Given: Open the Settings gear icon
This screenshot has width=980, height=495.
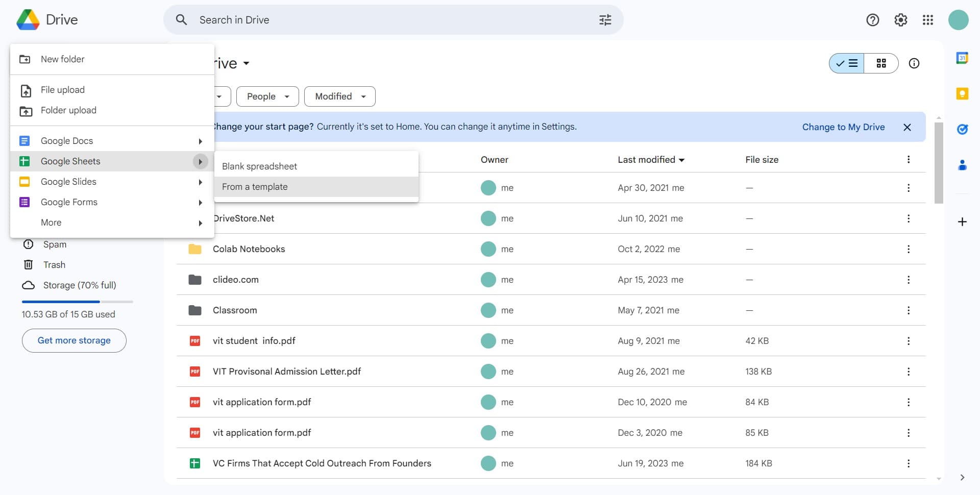Looking at the screenshot, I should (900, 20).
